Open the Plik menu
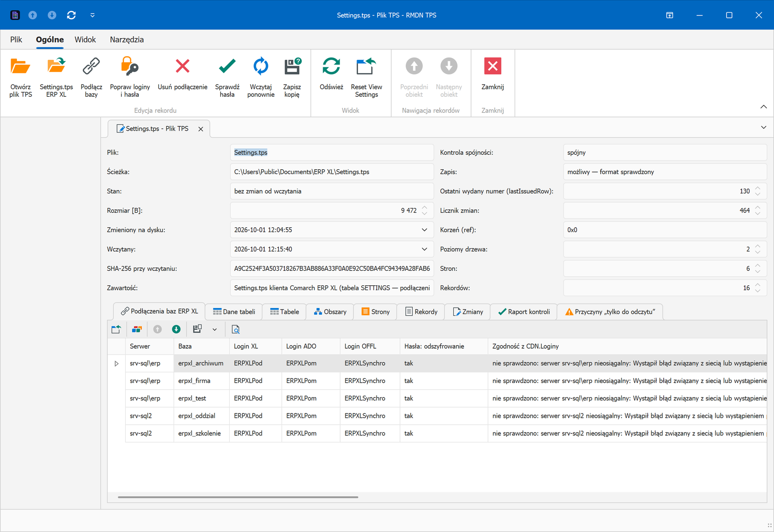 pos(16,40)
